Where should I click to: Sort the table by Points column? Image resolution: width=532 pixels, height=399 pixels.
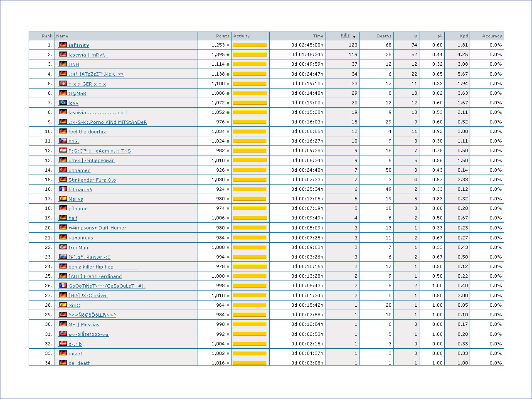pos(222,36)
